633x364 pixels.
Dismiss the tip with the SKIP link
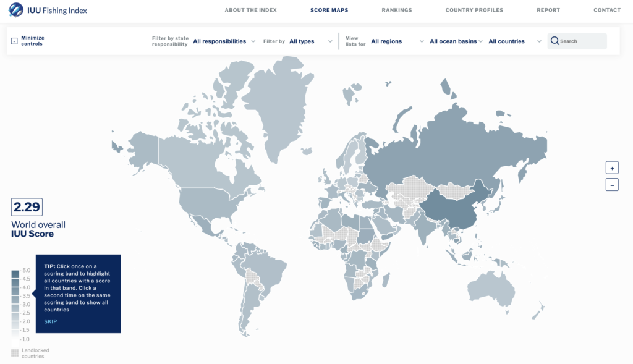coord(51,321)
